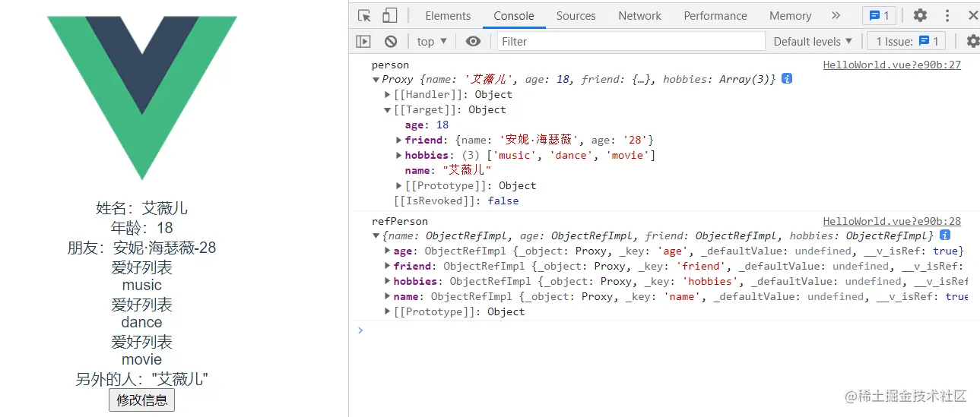Expand the name ObjectRefImpl entry
The image size is (980, 417).
[x=388, y=296]
